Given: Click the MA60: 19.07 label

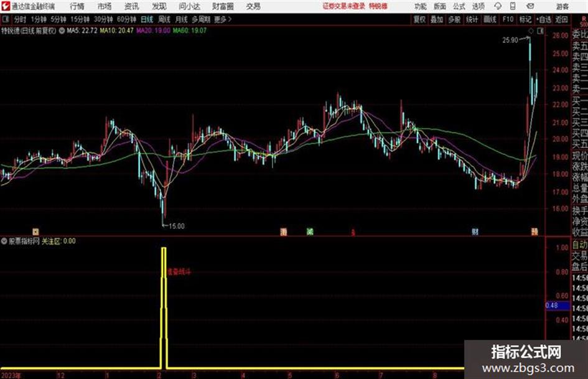Looking at the screenshot, I should (189, 30).
